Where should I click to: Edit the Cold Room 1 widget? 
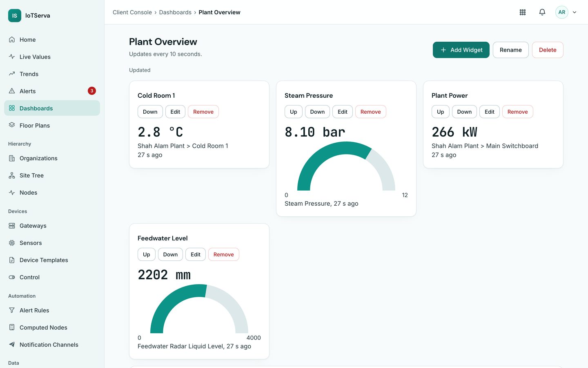click(x=175, y=112)
